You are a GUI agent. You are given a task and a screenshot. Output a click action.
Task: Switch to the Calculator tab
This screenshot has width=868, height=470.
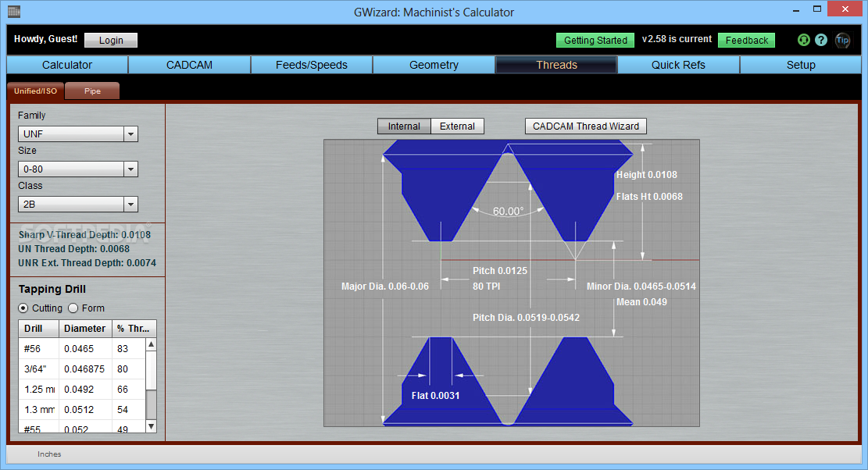click(67, 65)
